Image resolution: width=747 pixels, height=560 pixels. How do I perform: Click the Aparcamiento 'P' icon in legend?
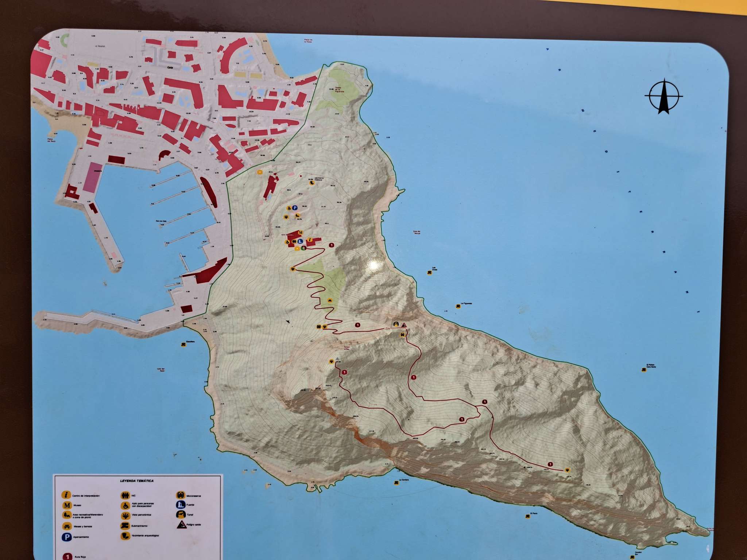pos(66,537)
